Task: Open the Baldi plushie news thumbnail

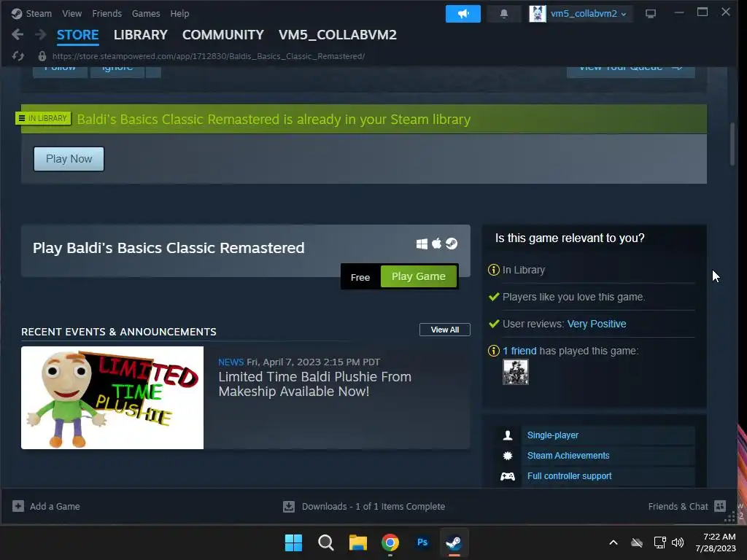Action: (112, 397)
